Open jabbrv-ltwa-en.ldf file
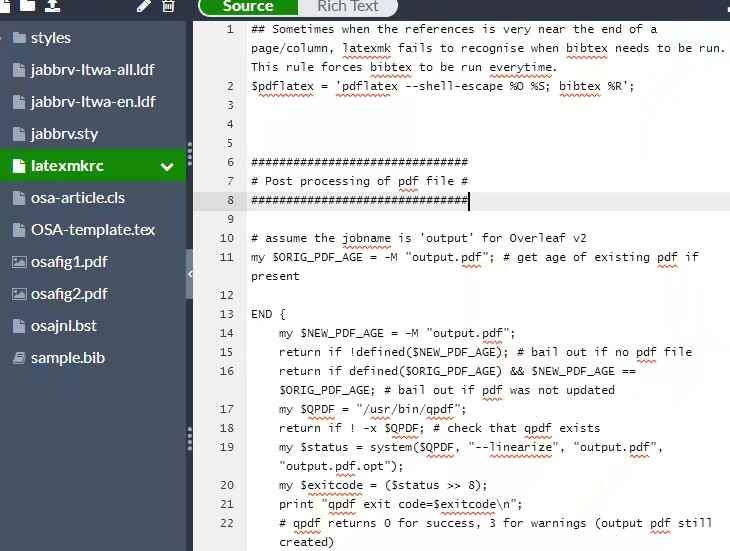The height and width of the screenshot is (551, 730). click(93, 102)
